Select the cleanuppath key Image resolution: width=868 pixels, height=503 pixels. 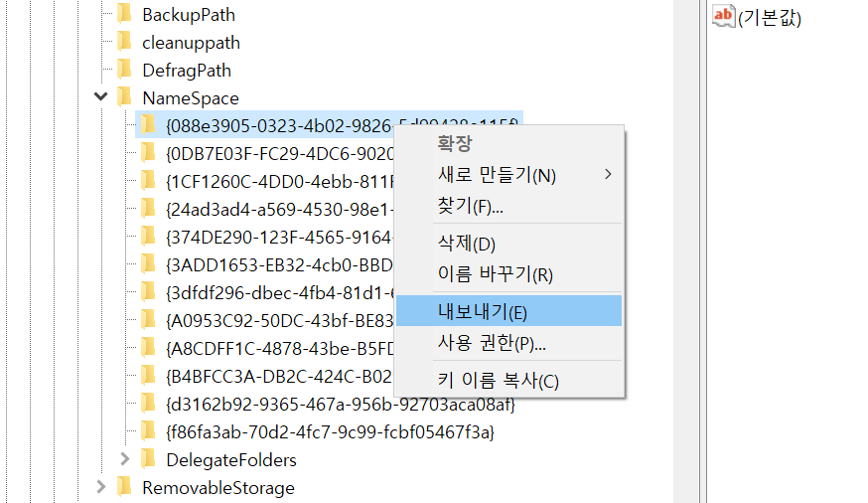(x=191, y=43)
